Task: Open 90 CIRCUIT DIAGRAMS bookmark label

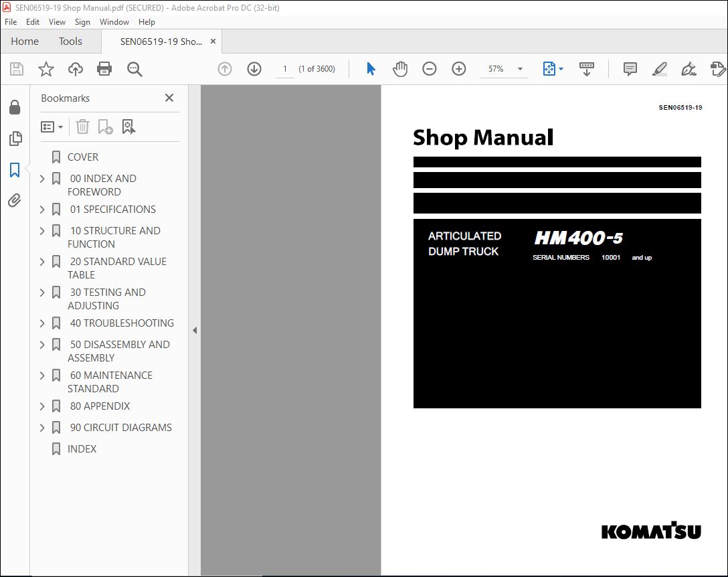Action: click(120, 428)
